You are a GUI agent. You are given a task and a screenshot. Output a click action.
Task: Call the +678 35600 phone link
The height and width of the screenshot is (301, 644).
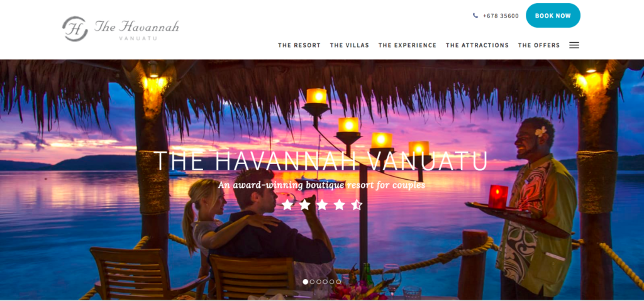pyautogui.click(x=501, y=16)
